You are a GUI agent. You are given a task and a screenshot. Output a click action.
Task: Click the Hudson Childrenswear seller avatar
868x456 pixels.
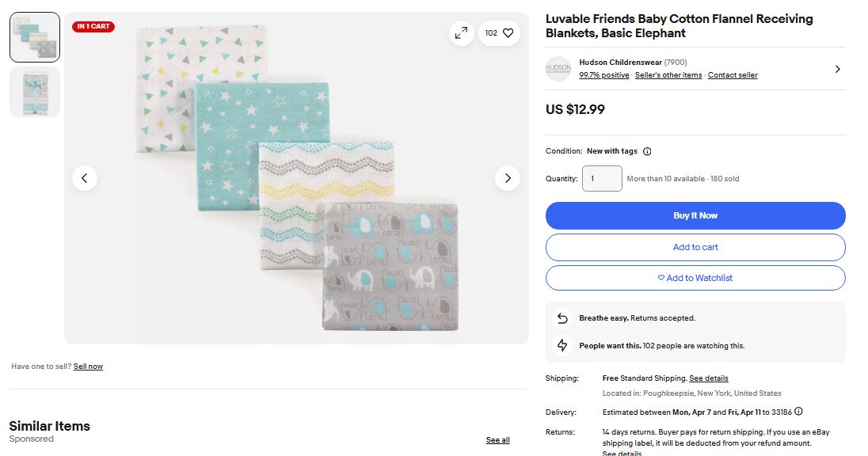pos(558,69)
